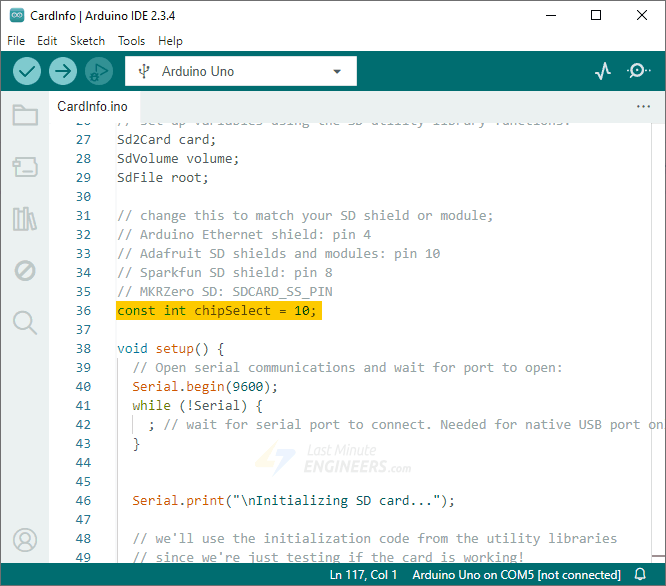Expand the Arduino Uno board selector dropdown

pyautogui.click(x=240, y=71)
